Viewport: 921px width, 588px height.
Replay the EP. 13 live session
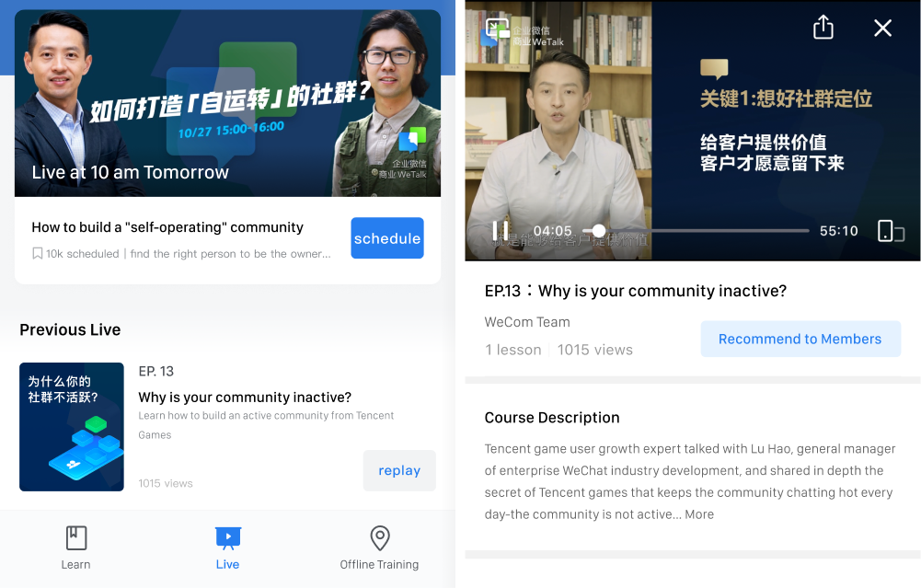coord(399,470)
